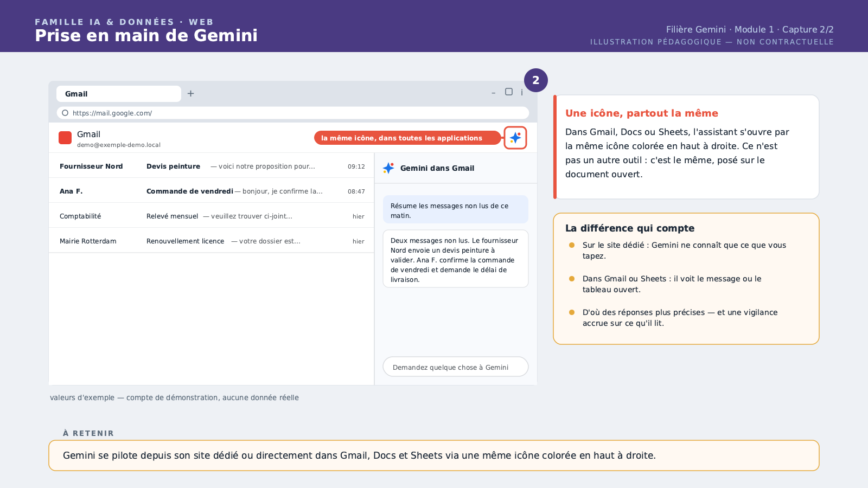Click the 08:47 timestamp
The image size is (868, 488).
[x=356, y=191]
